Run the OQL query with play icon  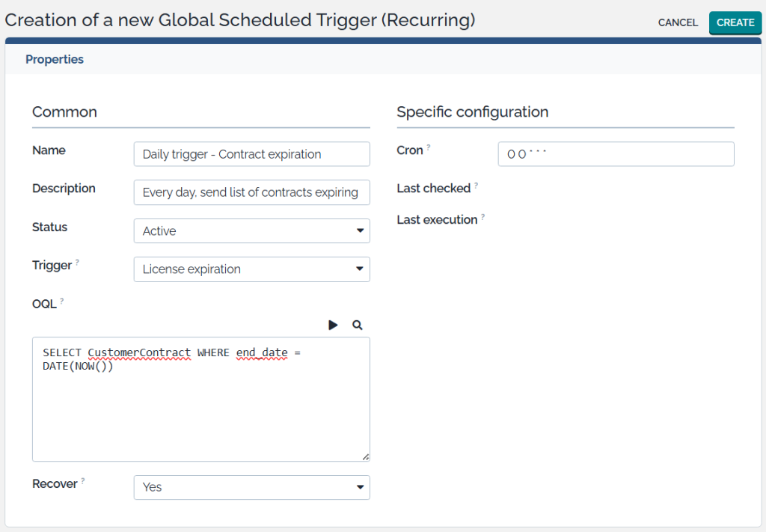(x=333, y=325)
